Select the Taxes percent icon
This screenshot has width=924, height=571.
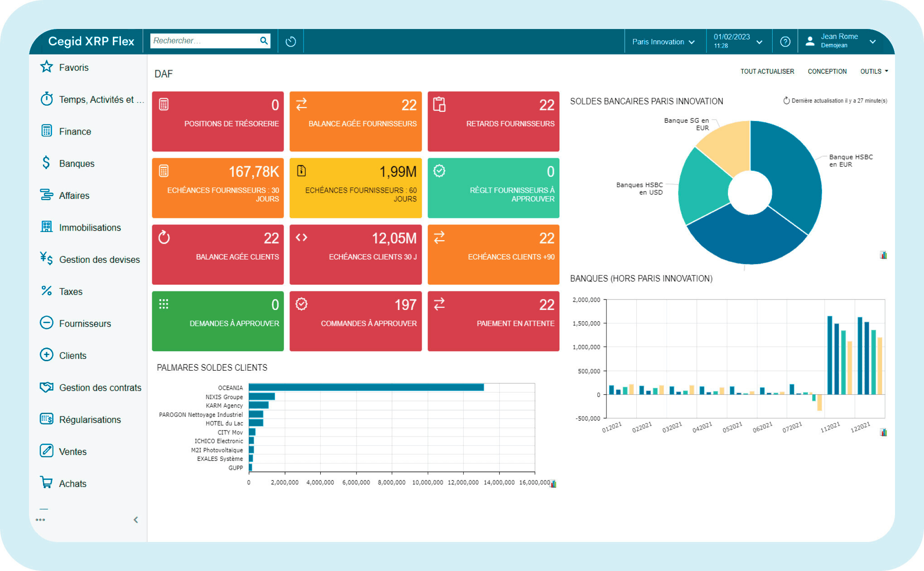(x=46, y=291)
